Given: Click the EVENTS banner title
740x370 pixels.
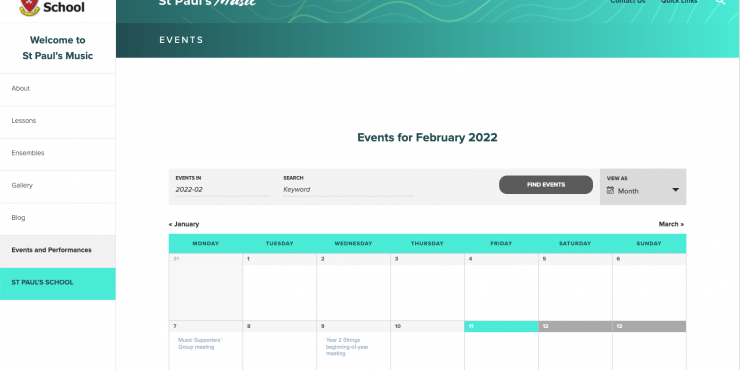Looking at the screenshot, I should [181, 40].
